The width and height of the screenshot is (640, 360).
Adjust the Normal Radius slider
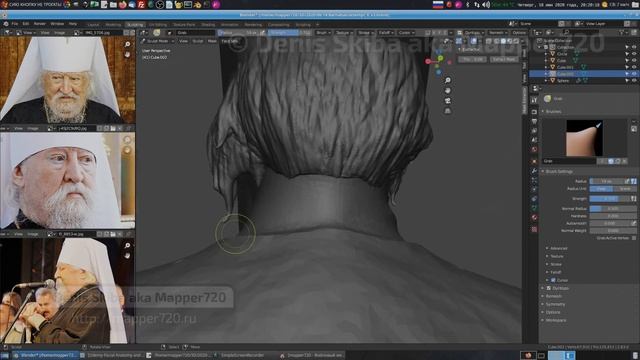coord(613,209)
